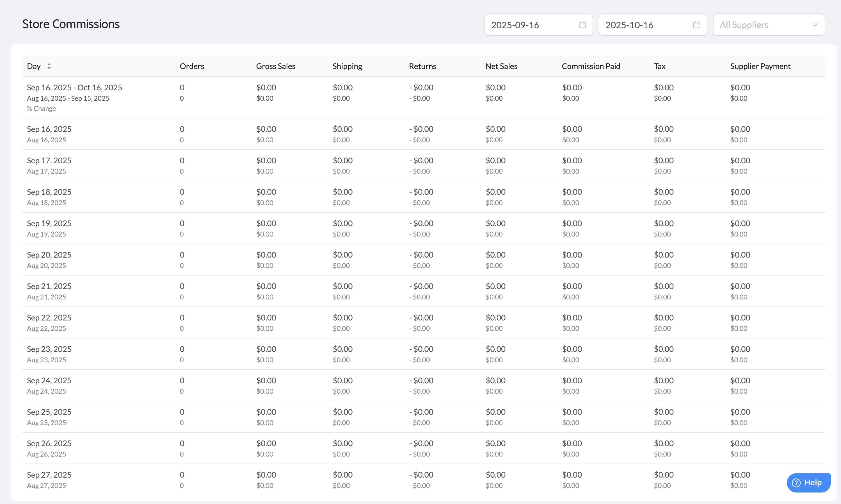Screen dimensions: 841x504
Task: Click the end date calendar icon
Action: [696, 25]
